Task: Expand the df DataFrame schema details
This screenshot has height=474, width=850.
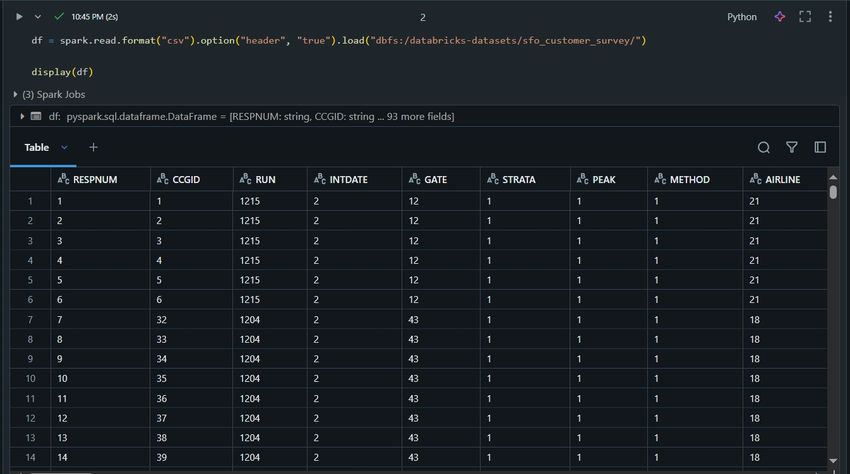Action: 22,116
